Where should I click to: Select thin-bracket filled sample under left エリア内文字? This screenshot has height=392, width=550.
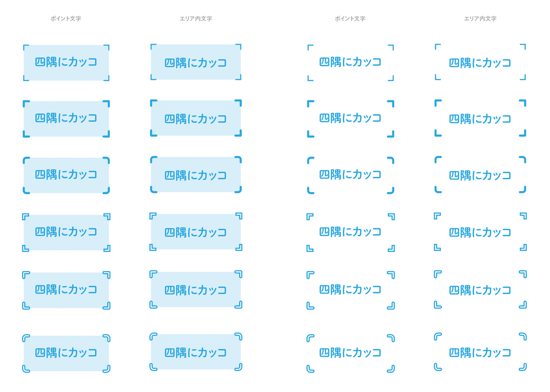pos(196,63)
